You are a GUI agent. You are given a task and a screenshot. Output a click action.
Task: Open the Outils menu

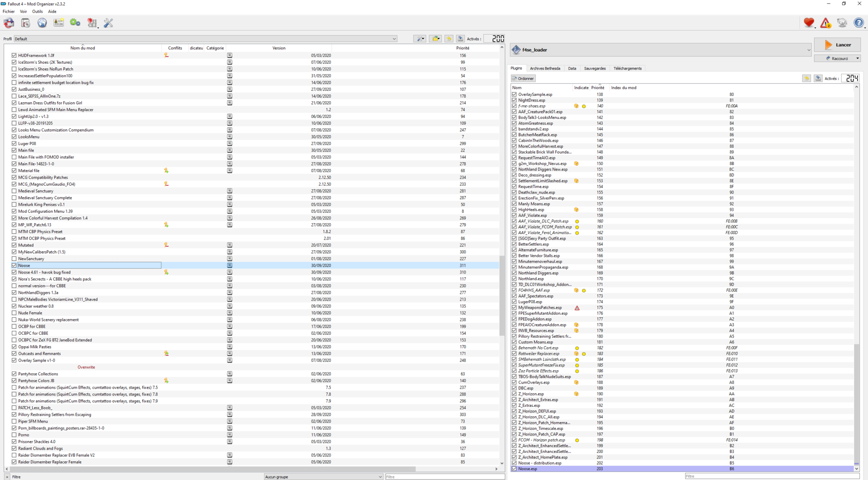pos(38,12)
